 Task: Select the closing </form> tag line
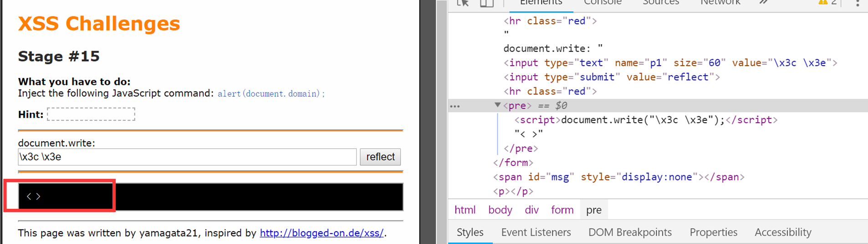click(513, 163)
